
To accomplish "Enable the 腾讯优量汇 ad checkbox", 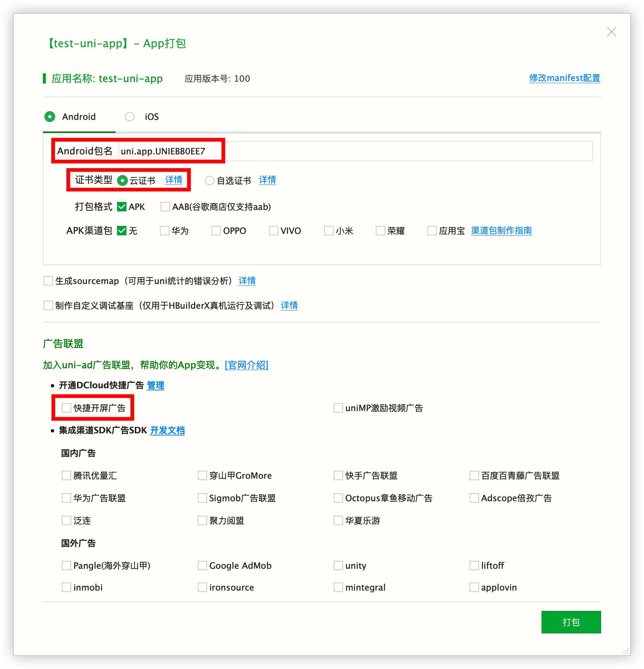I will coord(67,475).
